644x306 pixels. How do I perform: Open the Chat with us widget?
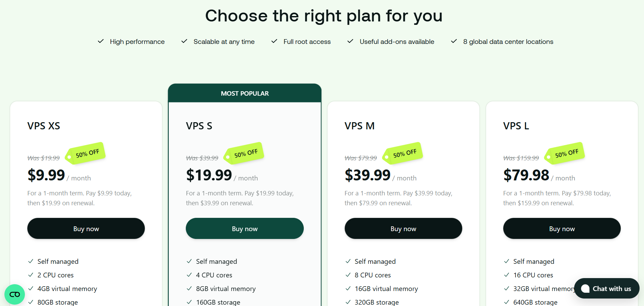pyautogui.click(x=606, y=289)
